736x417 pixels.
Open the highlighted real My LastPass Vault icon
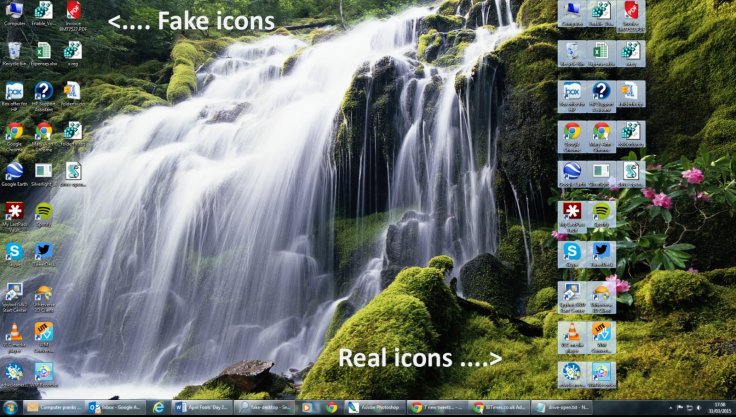571,211
